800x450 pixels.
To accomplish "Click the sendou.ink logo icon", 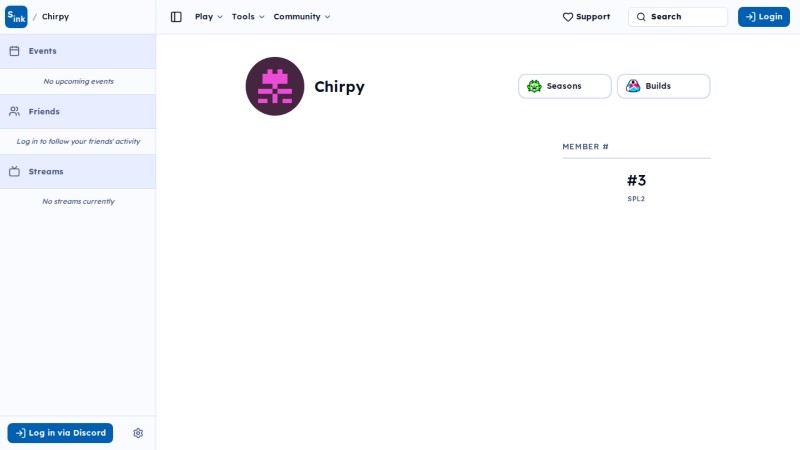I will tap(16, 17).
